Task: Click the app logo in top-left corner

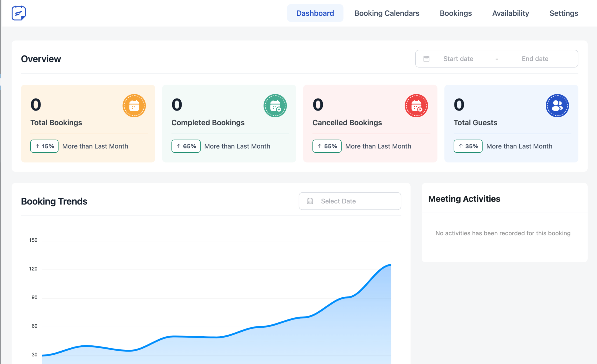Action: [x=18, y=13]
